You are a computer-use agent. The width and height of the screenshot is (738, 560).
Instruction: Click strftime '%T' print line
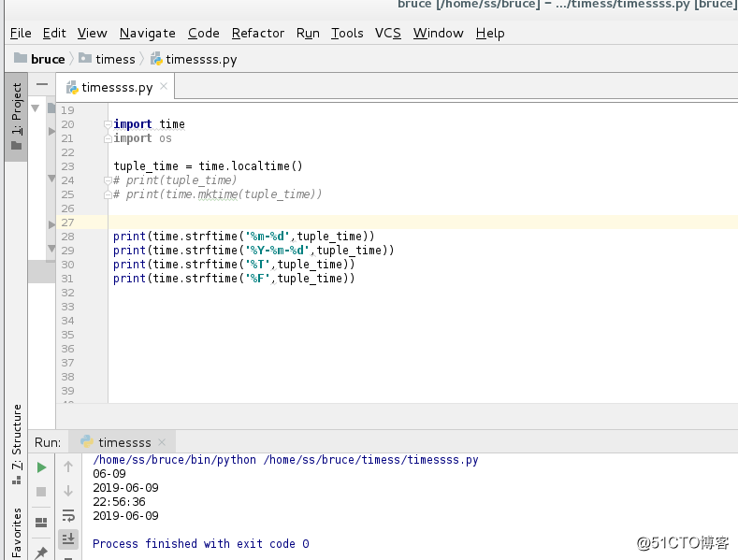point(234,265)
